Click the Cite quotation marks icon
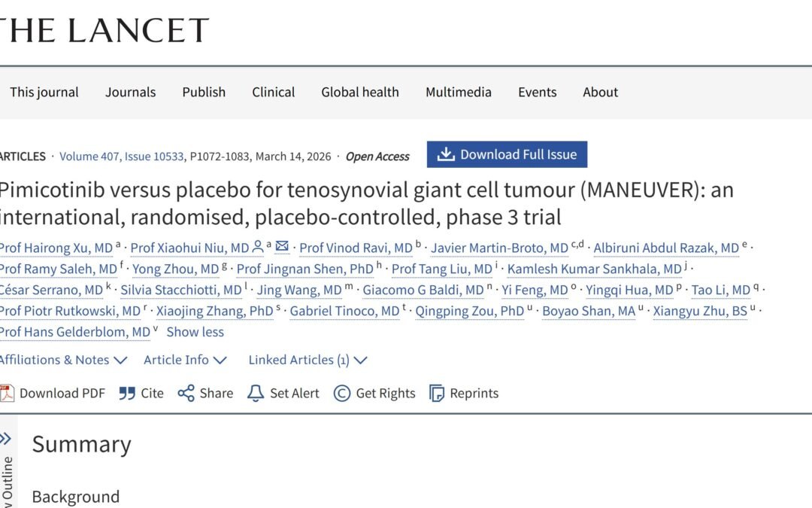The height and width of the screenshot is (508, 812). (x=127, y=393)
